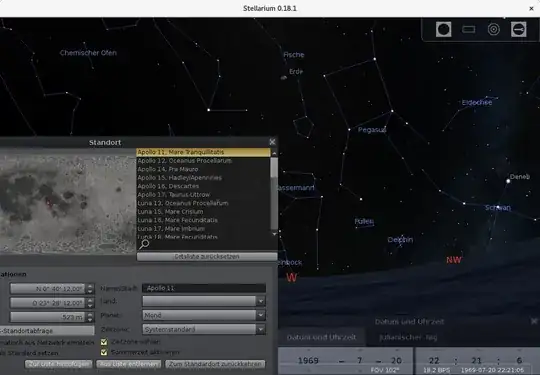Image resolution: width=540 pixels, height=375 pixels.
Task: Click the FOV 102° status text
Action: (x=385, y=370)
